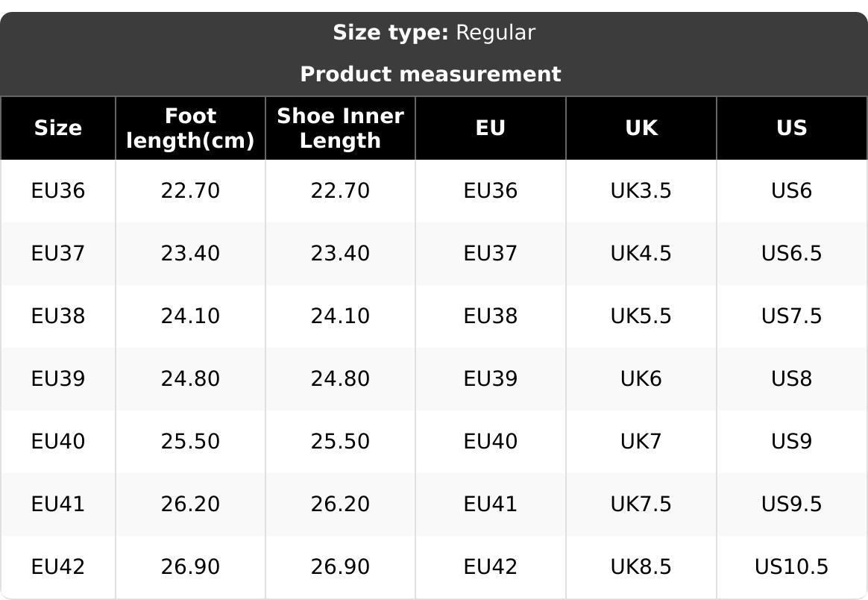
Task: Select the US10.5 cell
Action: (791, 567)
